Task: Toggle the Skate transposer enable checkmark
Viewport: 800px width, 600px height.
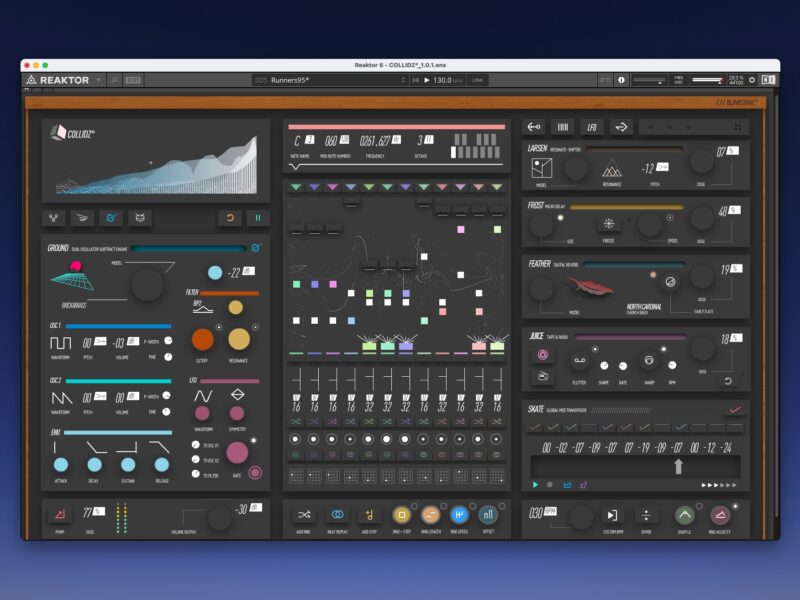Action: coord(736,409)
